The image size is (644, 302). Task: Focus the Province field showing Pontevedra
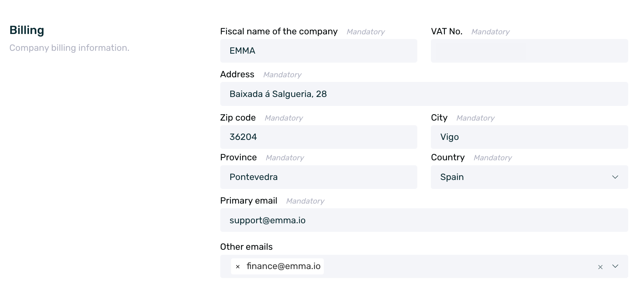[318, 177]
